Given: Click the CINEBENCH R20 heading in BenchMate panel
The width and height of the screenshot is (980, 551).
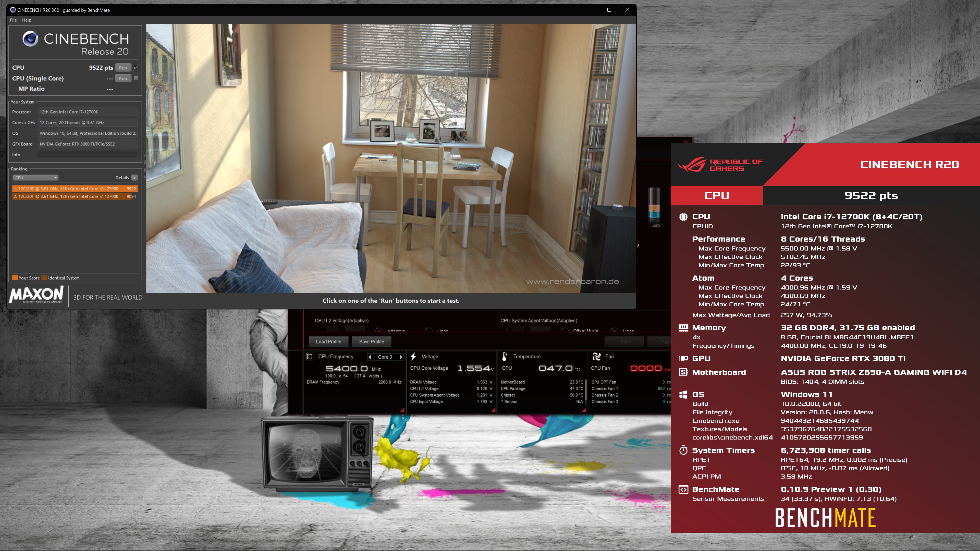Looking at the screenshot, I should pyautogui.click(x=909, y=165).
